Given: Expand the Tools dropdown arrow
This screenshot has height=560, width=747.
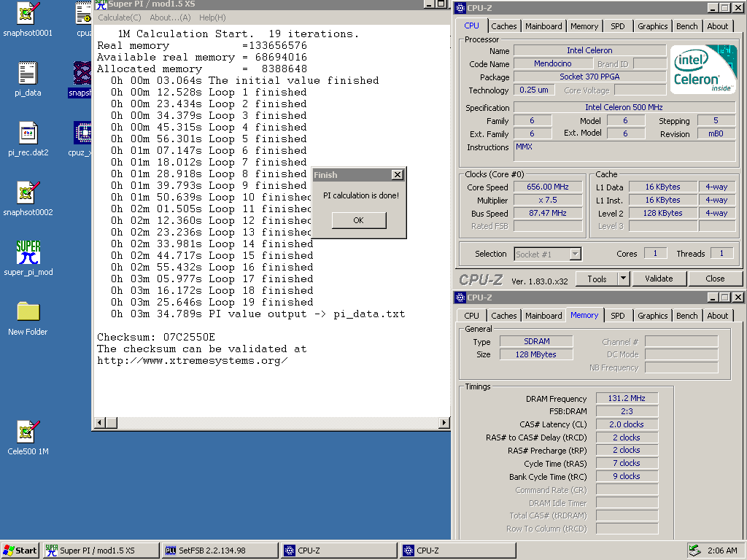Looking at the screenshot, I should (623, 279).
